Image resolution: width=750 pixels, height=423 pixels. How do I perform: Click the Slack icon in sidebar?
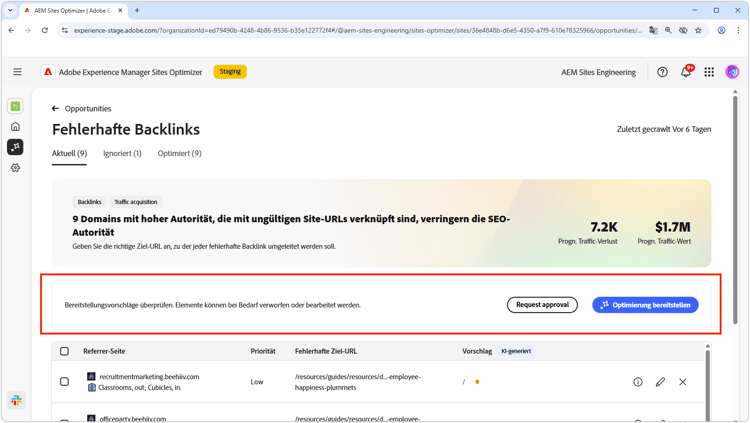click(17, 400)
